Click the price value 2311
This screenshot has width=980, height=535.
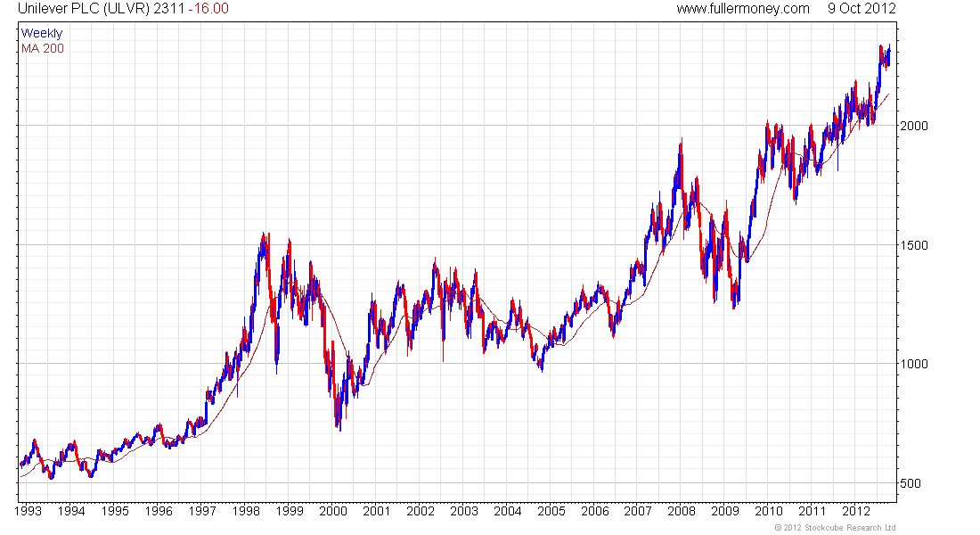(x=168, y=9)
